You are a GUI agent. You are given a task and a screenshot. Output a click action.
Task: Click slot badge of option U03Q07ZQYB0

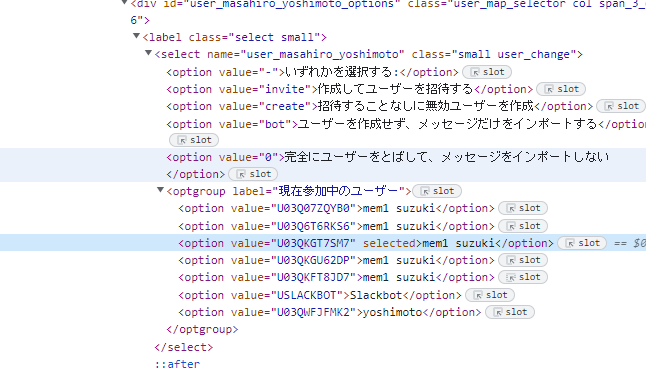point(523,208)
